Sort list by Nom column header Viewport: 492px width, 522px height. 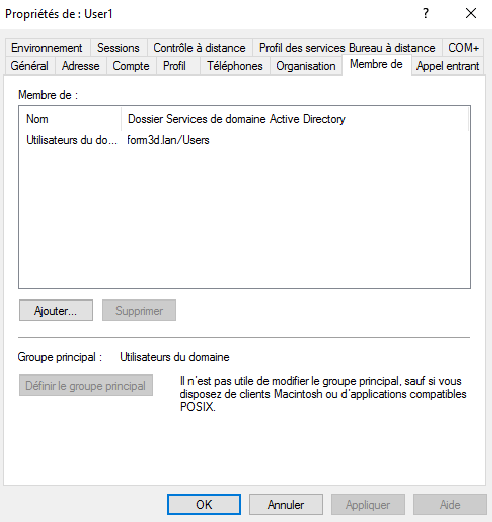(x=70, y=119)
